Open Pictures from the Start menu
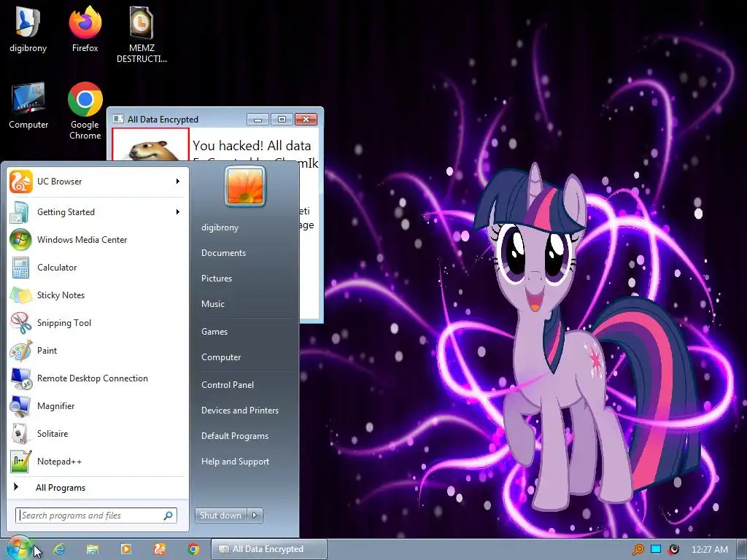Screen dimensions: 747x560 coord(216,279)
